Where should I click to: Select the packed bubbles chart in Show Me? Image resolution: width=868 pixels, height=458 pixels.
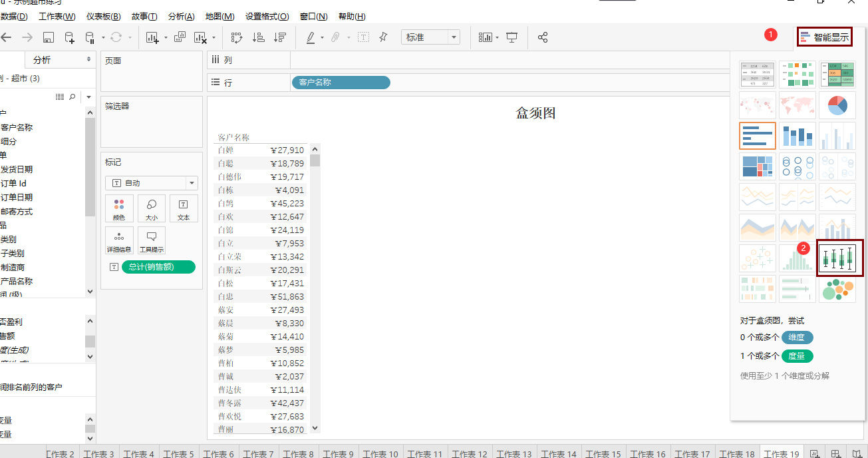(x=837, y=288)
